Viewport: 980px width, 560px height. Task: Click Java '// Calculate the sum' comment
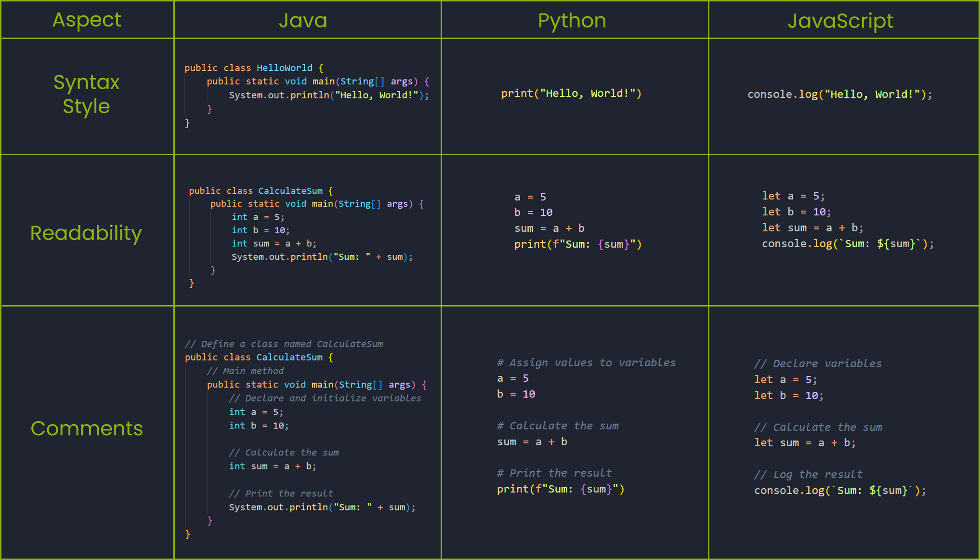click(284, 453)
